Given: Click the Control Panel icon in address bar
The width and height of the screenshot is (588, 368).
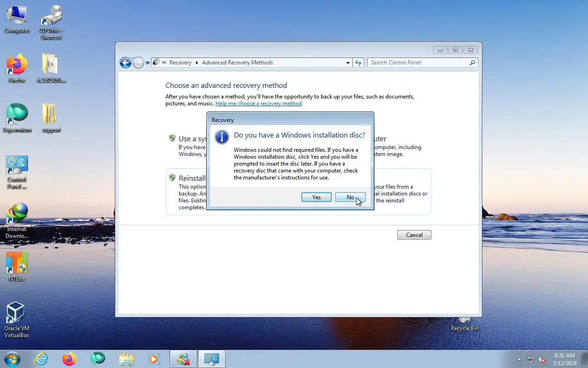Looking at the screenshot, I should click(x=156, y=63).
